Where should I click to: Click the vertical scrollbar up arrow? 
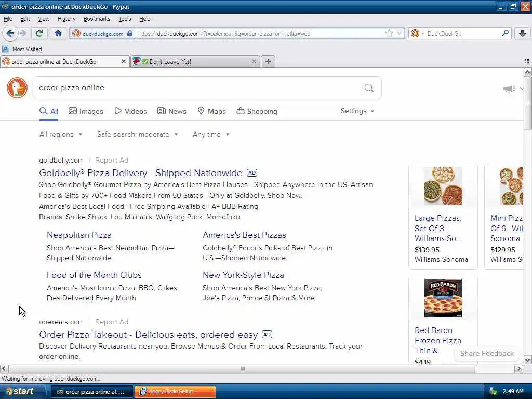527,72
